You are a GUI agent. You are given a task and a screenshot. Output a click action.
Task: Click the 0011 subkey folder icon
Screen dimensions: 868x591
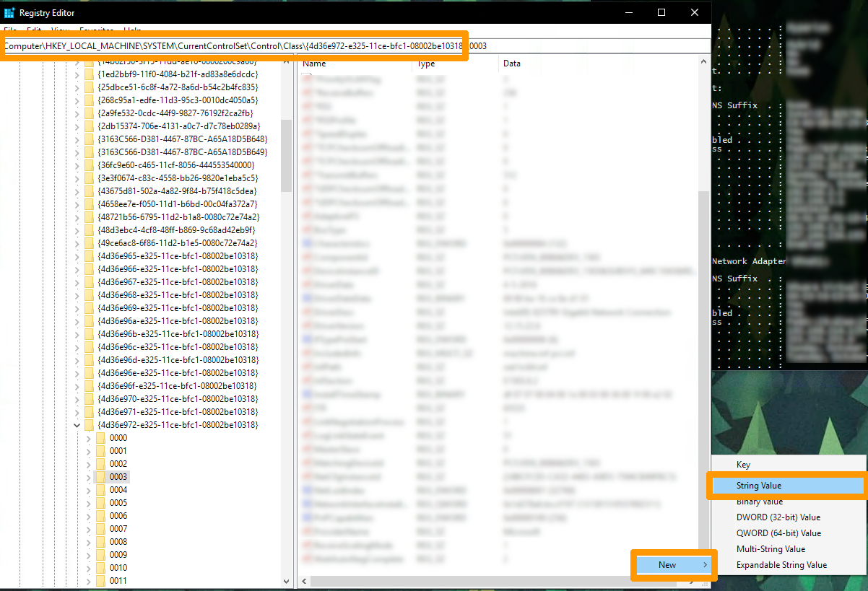tap(101, 581)
